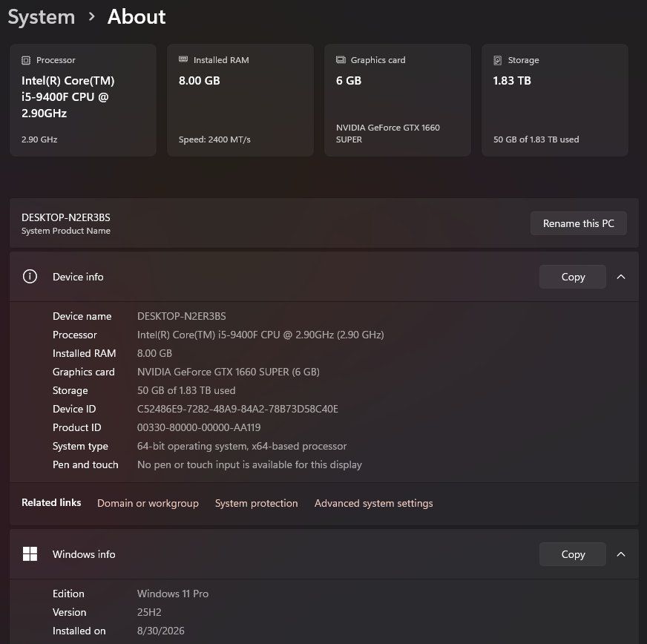The image size is (647, 644).
Task: Select the DESKTOP-N2ER3BS device name value
Action: point(181,316)
